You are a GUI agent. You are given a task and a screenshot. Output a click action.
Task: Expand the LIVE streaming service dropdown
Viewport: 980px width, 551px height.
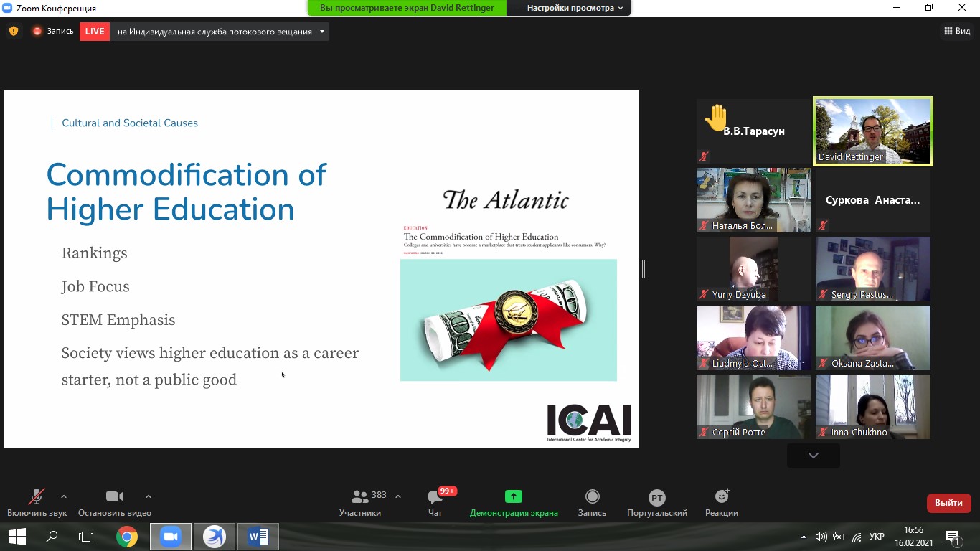pyautogui.click(x=322, y=32)
